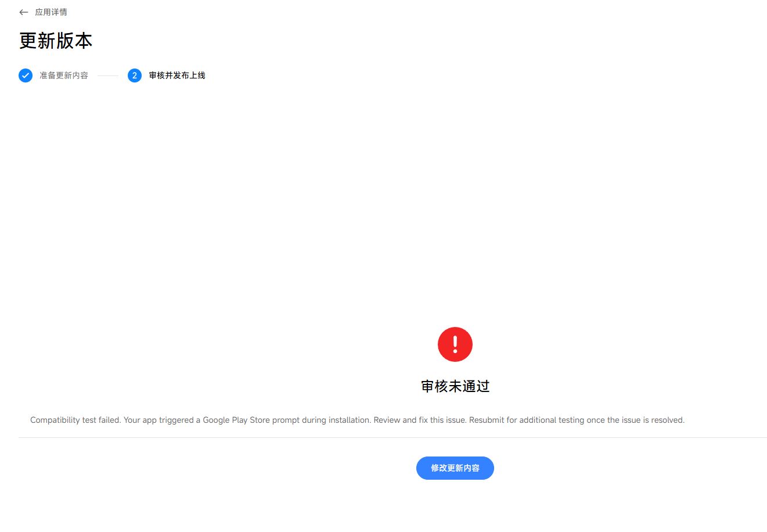Click the white exclamation mark inside red circle
The width and height of the screenshot is (767, 532).
click(x=455, y=344)
